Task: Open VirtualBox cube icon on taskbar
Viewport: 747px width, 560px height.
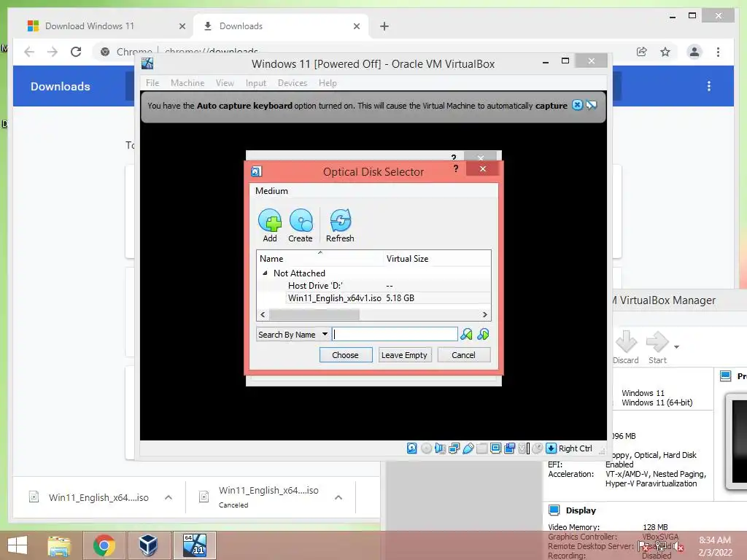Action: coord(148,545)
